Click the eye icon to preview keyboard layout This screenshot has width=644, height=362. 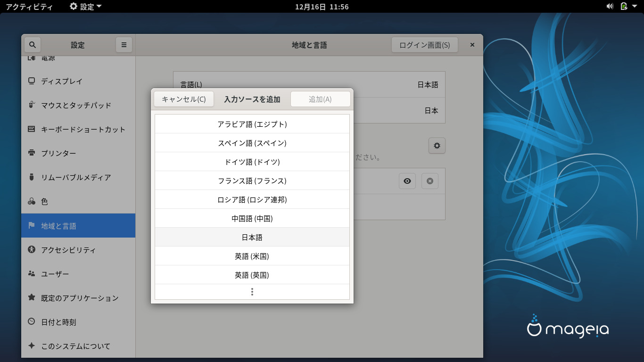point(407,181)
